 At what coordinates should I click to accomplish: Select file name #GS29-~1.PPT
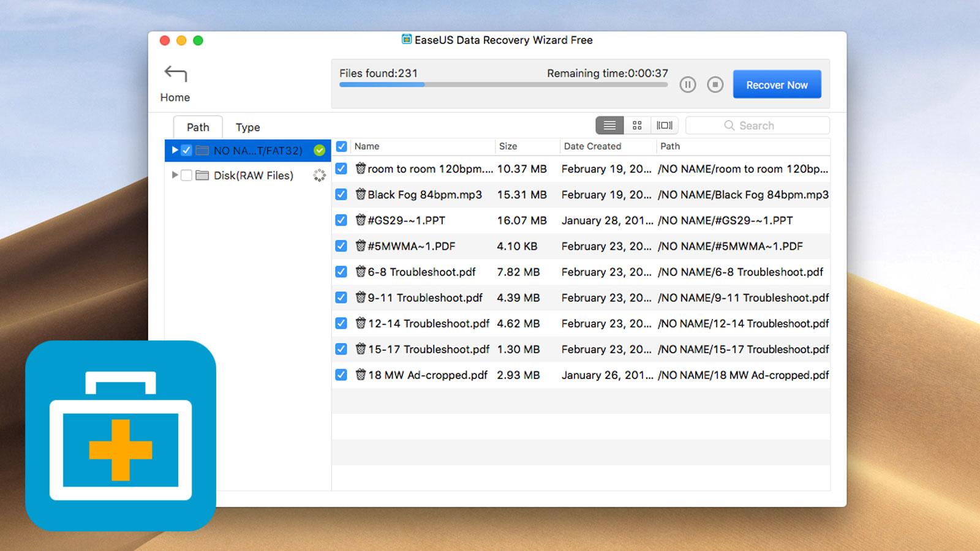point(406,220)
